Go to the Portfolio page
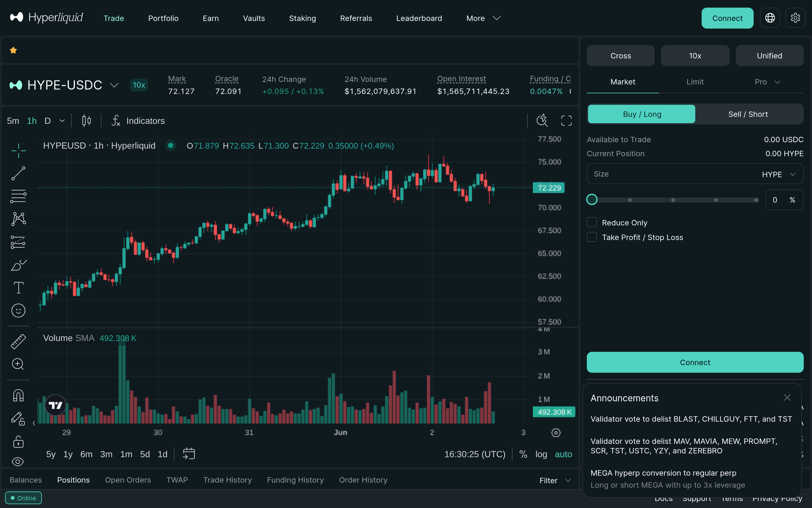Screen dimensions: 812x508 [x=163, y=18]
